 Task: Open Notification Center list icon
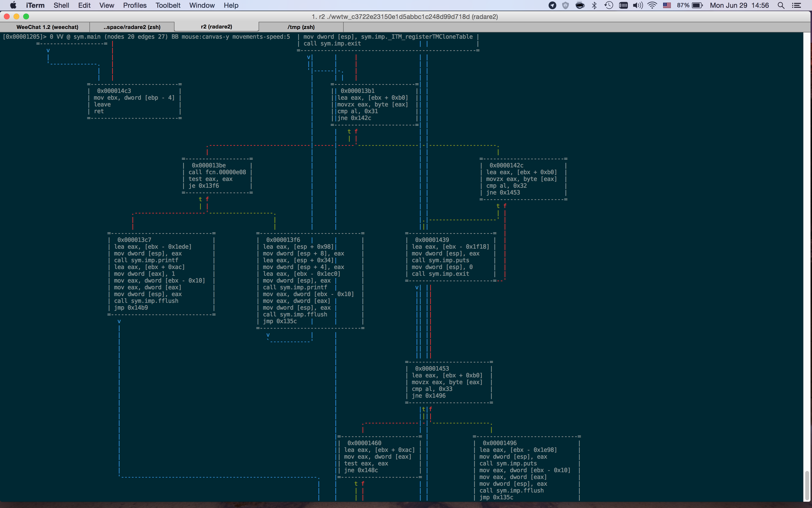[x=796, y=5]
